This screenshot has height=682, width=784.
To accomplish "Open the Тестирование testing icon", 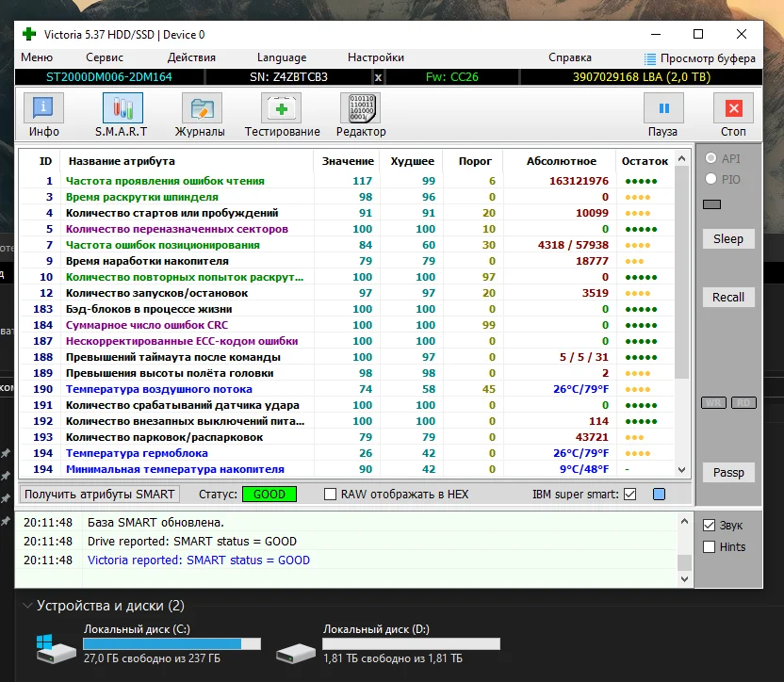I will click(x=281, y=108).
